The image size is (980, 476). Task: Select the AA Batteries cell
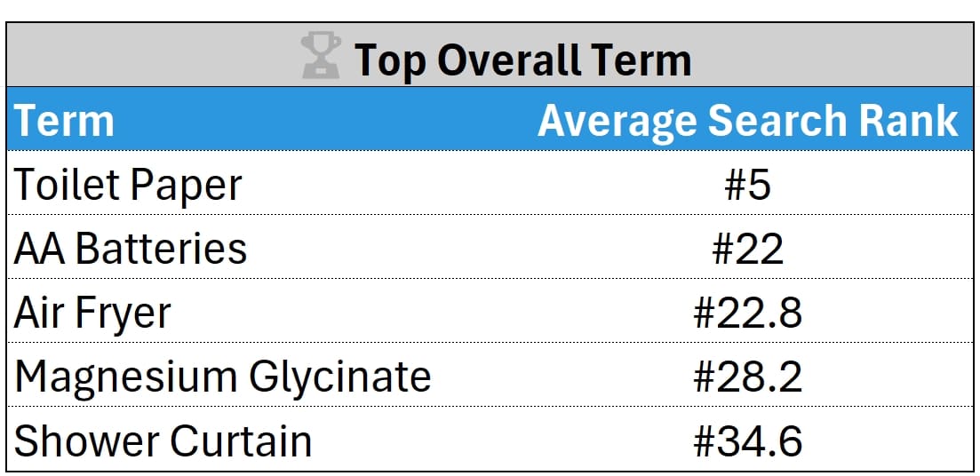point(131,249)
